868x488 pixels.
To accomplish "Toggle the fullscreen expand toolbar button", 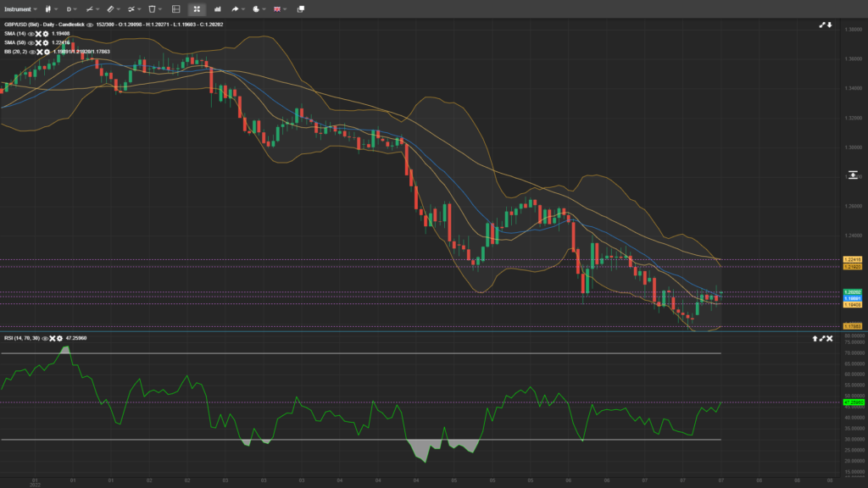I will click(x=197, y=8).
